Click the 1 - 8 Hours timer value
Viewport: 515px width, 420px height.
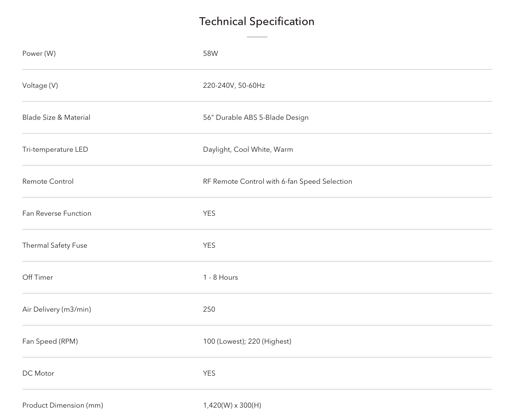coord(220,278)
